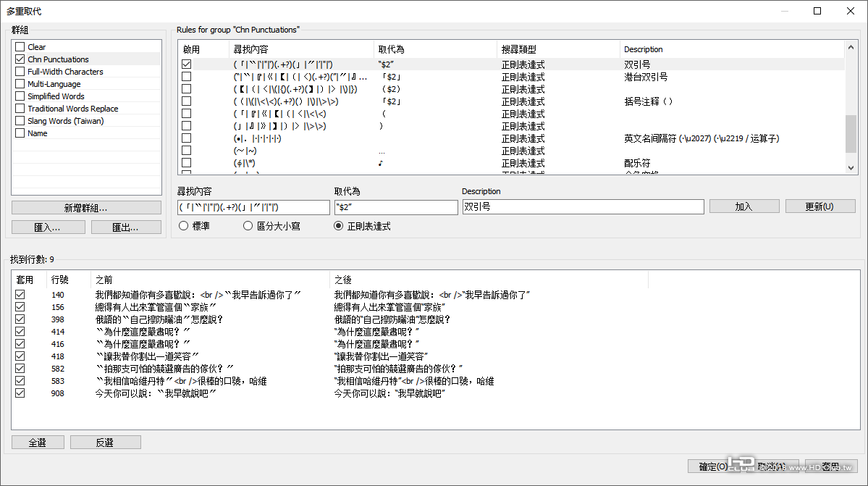Image resolution: width=868 pixels, height=486 pixels.
Task: Select line 908 before text
Action: pyautogui.click(x=156, y=393)
